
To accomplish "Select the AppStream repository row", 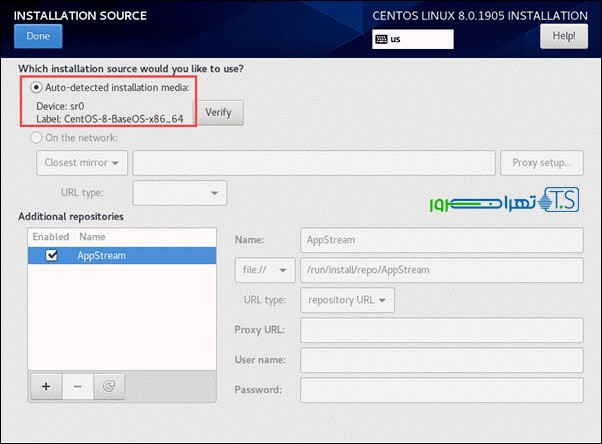I will (140, 255).
